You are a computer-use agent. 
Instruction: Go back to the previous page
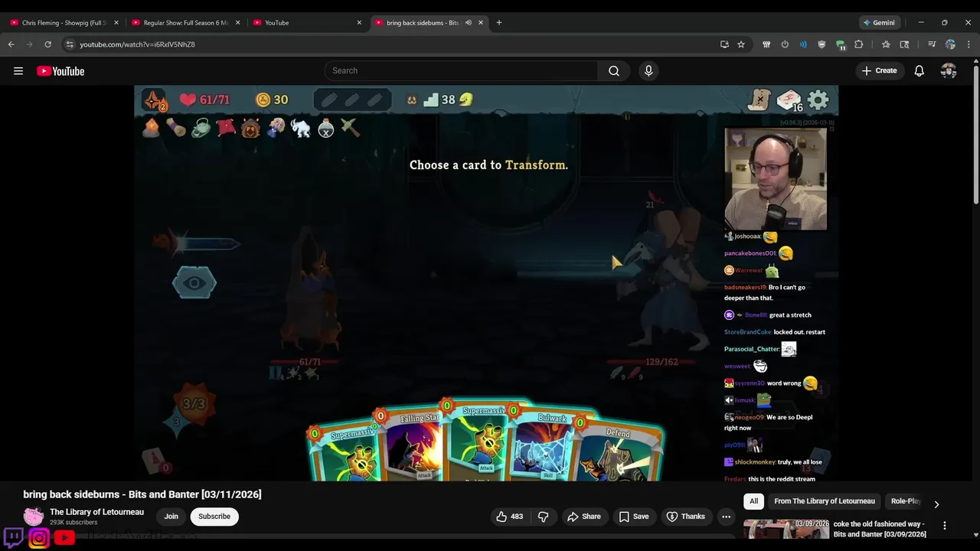[11, 44]
